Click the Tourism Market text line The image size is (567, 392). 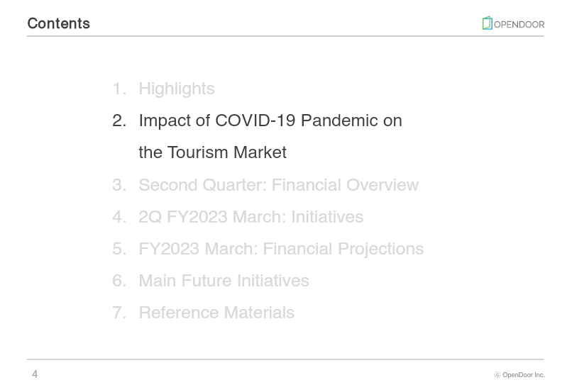click(x=212, y=152)
